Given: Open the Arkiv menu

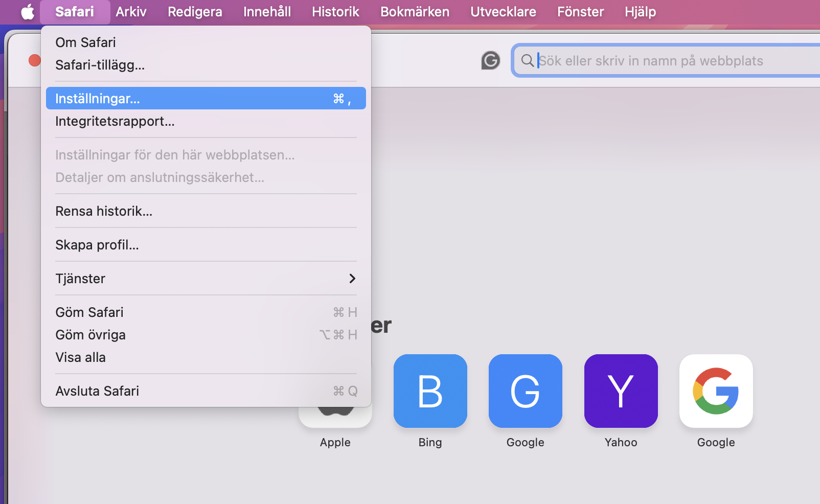Looking at the screenshot, I should (x=131, y=12).
